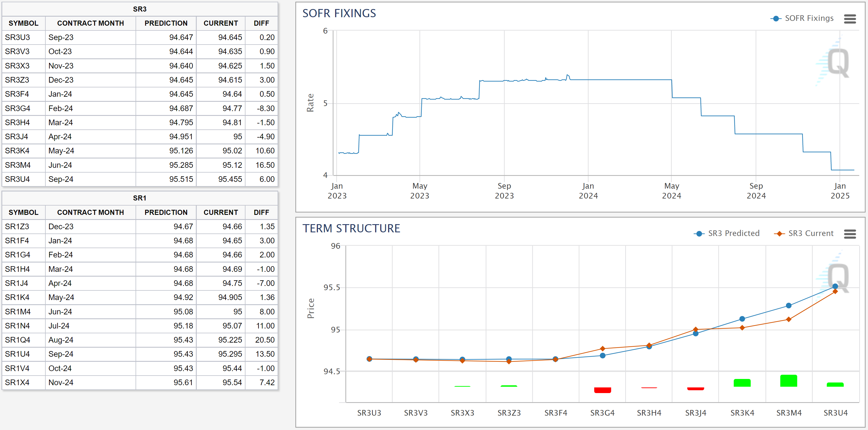The width and height of the screenshot is (868, 430).
Task: Click the SR1Q4 symbol row
Action: pos(17,340)
